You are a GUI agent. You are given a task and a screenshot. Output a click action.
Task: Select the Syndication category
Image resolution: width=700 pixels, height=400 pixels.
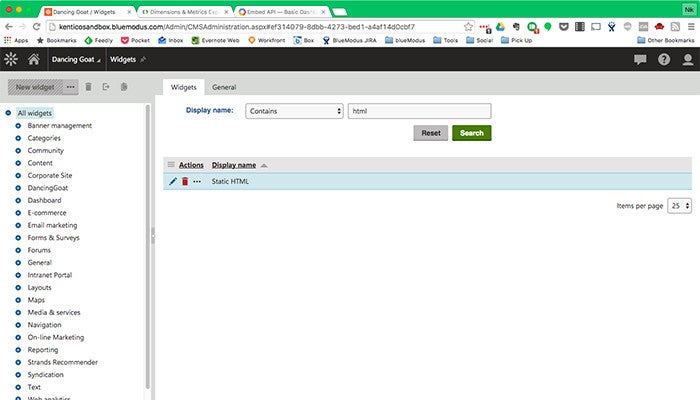[x=46, y=375]
